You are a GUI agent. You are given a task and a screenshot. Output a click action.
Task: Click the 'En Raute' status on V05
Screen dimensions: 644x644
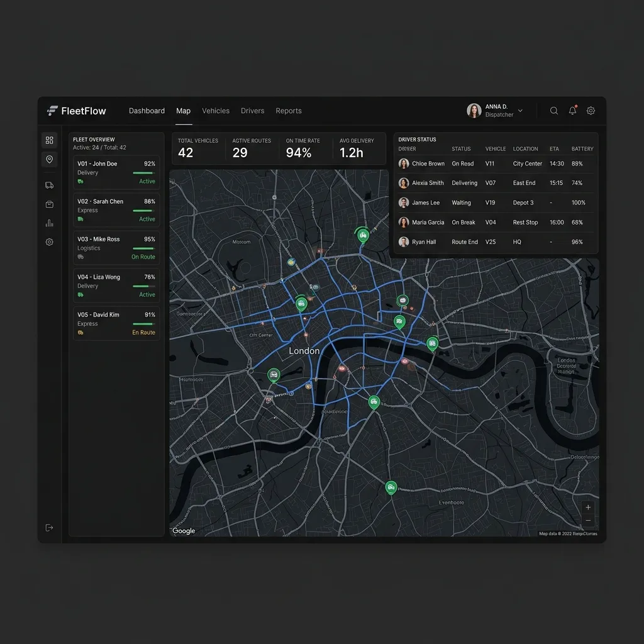144,332
